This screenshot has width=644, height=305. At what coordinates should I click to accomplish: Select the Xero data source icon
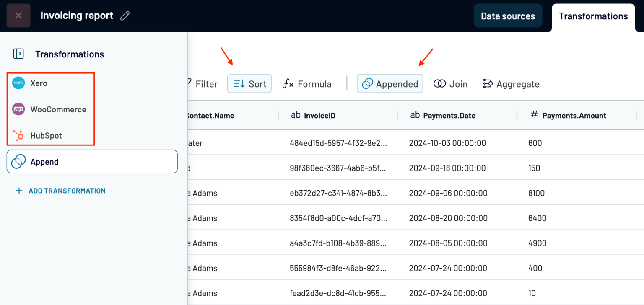18,83
